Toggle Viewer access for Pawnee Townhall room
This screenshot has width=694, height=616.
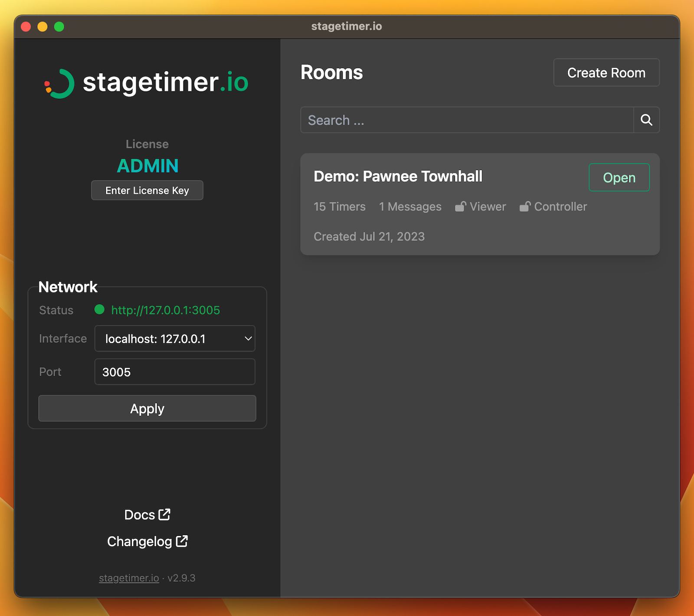click(x=461, y=206)
